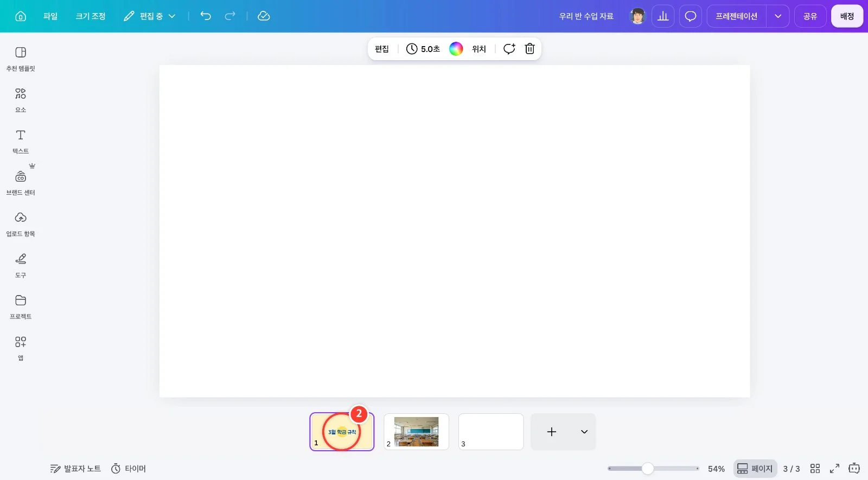The height and width of the screenshot is (480, 868).
Task: Open the 요소 elements panel
Action: point(21,100)
